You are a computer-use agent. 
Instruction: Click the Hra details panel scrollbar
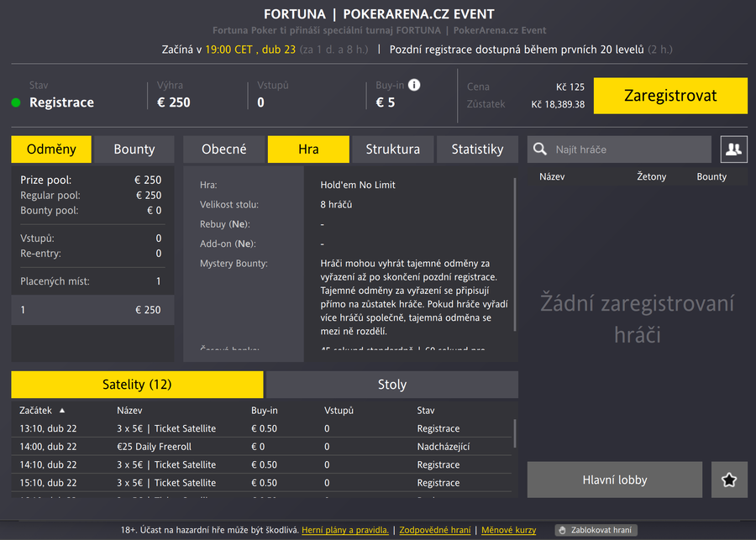click(x=514, y=254)
